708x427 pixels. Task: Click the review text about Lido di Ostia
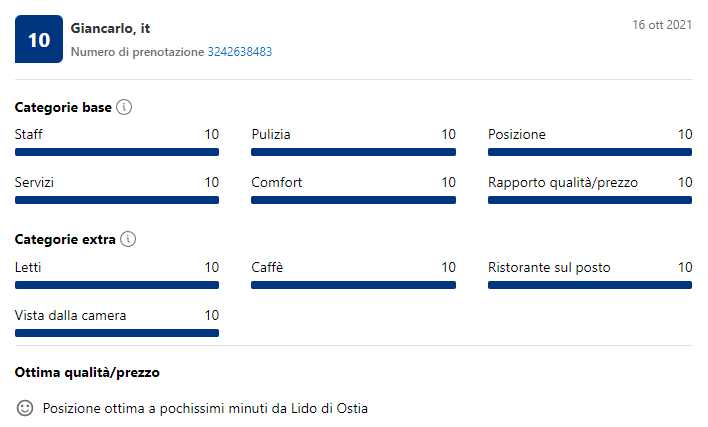tap(205, 408)
